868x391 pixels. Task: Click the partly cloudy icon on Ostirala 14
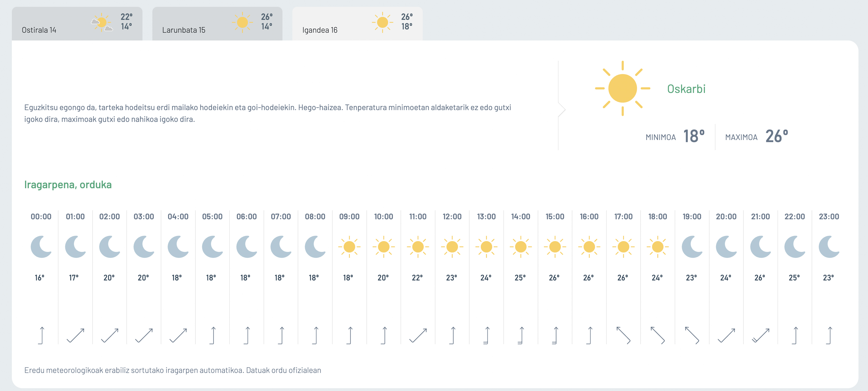[x=102, y=22]
